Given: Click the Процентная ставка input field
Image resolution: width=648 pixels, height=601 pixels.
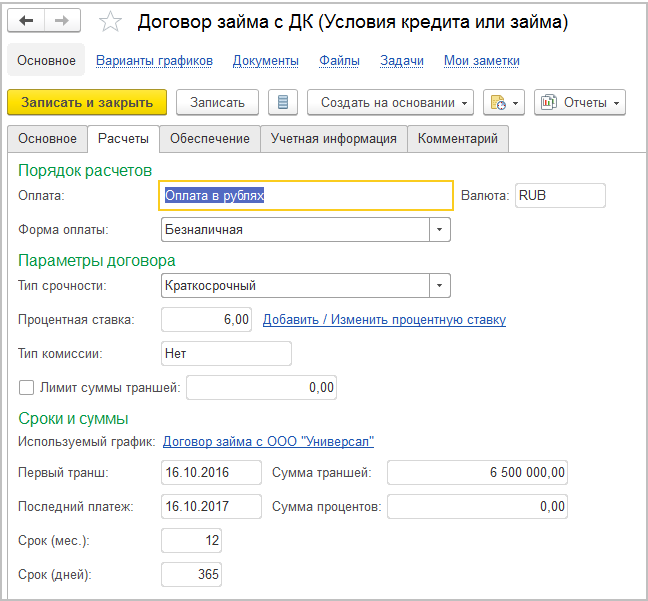Looking at the screenshot, I should tap(206, 320).
